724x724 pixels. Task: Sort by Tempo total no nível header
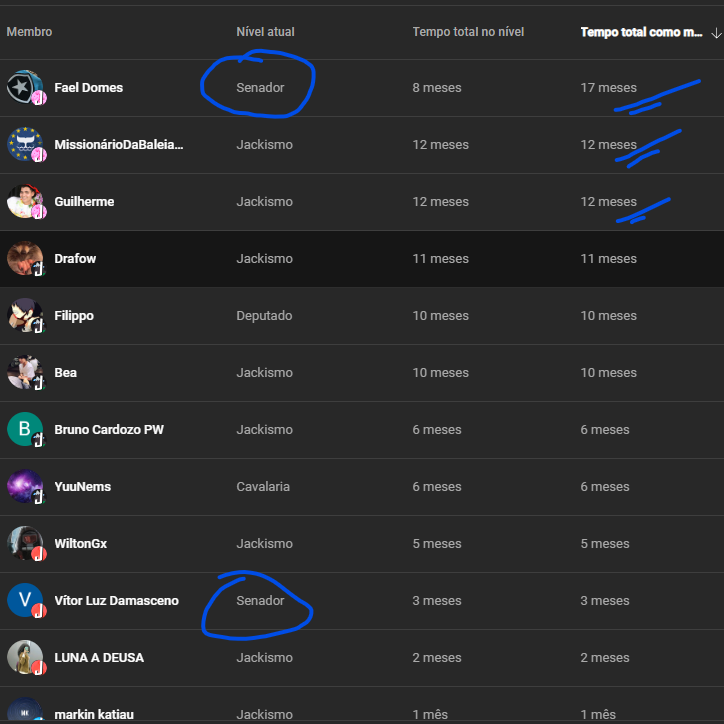coord(468,32)
